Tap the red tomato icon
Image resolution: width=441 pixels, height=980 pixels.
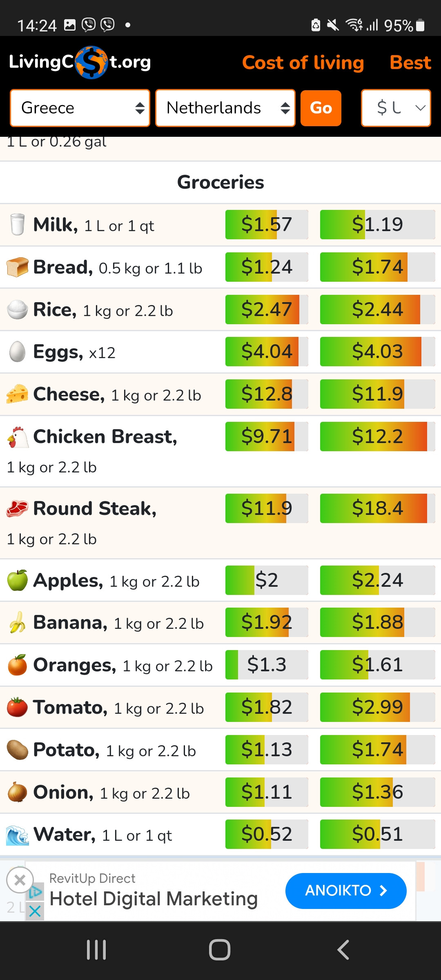click(18, 707)
